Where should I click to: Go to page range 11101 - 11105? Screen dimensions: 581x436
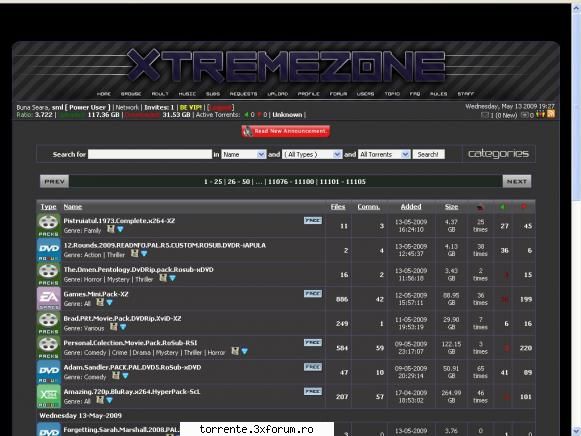(x=342, y=182)
